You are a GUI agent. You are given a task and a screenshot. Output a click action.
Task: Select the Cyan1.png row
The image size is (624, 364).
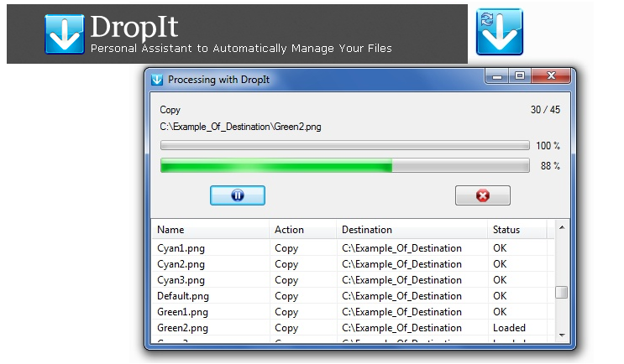353,248
